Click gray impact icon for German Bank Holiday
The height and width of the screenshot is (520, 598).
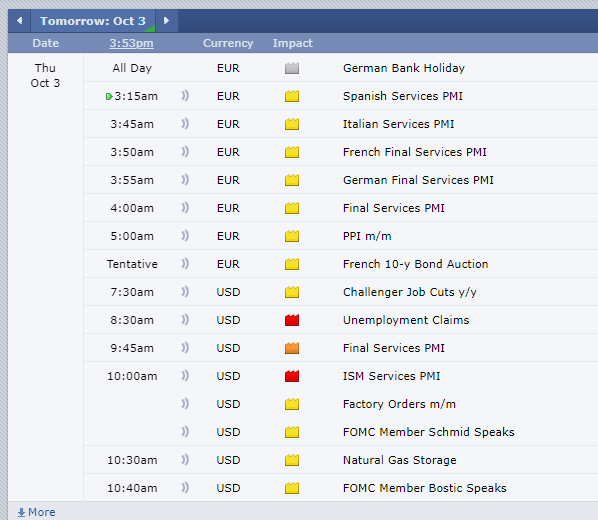(292, 68)
